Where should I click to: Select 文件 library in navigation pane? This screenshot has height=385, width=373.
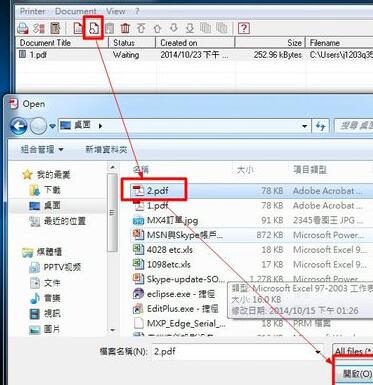(45, 283)
